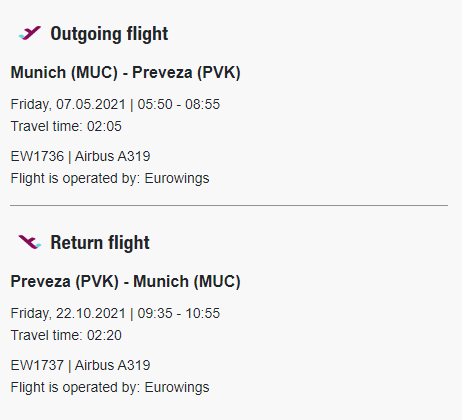The height and width of the screenshot is (420, 462).
Task: Click the EW1736 flight number
Action: [37, 156]
